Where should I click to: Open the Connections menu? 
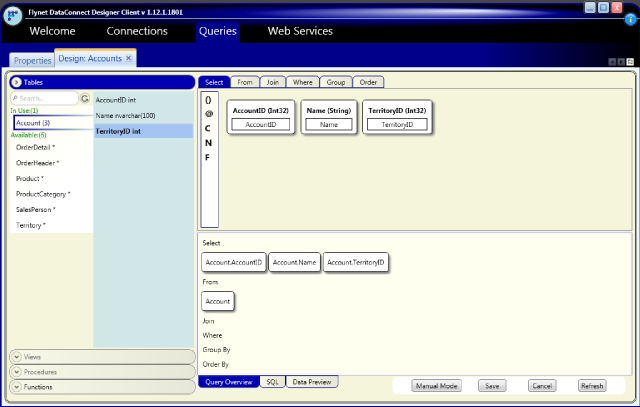click(x=137, y=31)
